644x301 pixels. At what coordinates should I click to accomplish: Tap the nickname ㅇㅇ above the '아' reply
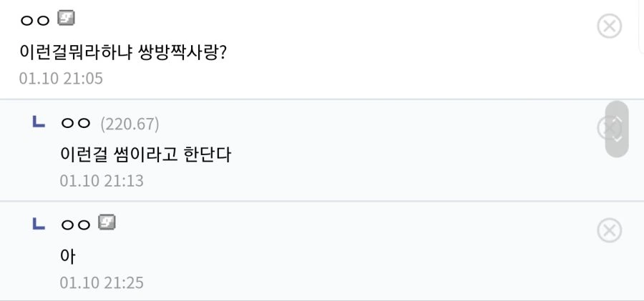[x=75, y=224]
